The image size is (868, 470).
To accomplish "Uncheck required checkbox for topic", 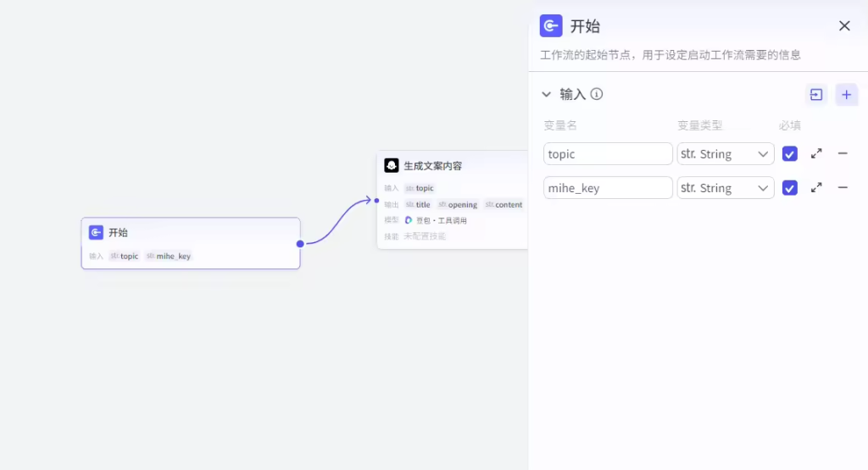I will click(790, 153).
